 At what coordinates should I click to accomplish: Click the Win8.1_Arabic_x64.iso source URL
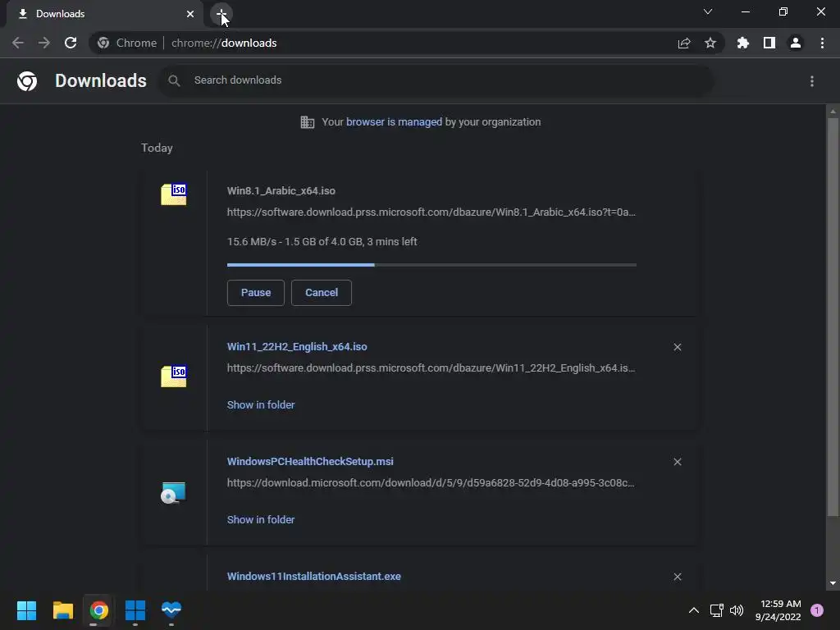pos(431,212)
